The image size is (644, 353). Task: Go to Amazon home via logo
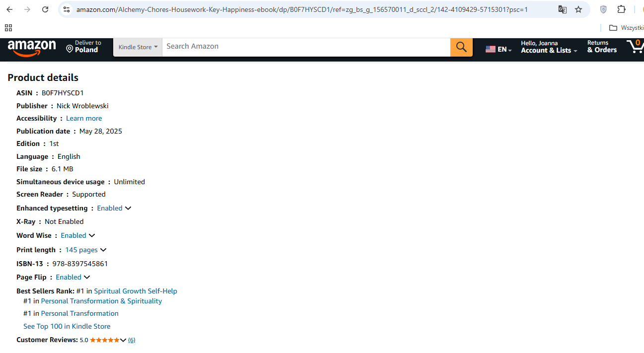tap(32, 48)
